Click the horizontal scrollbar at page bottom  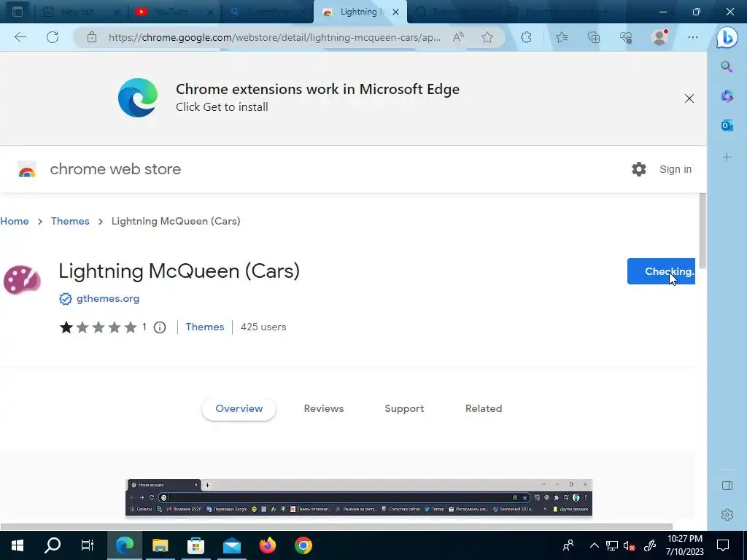(336, 526)
